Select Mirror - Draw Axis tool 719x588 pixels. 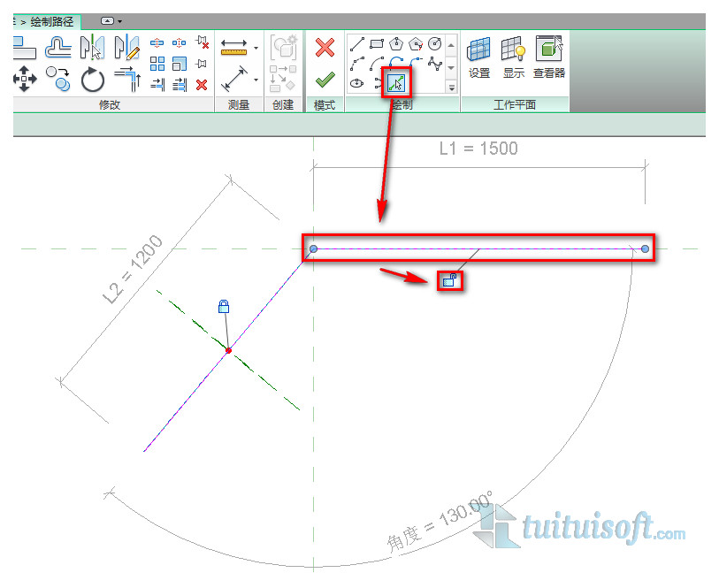tap(127, 47)
